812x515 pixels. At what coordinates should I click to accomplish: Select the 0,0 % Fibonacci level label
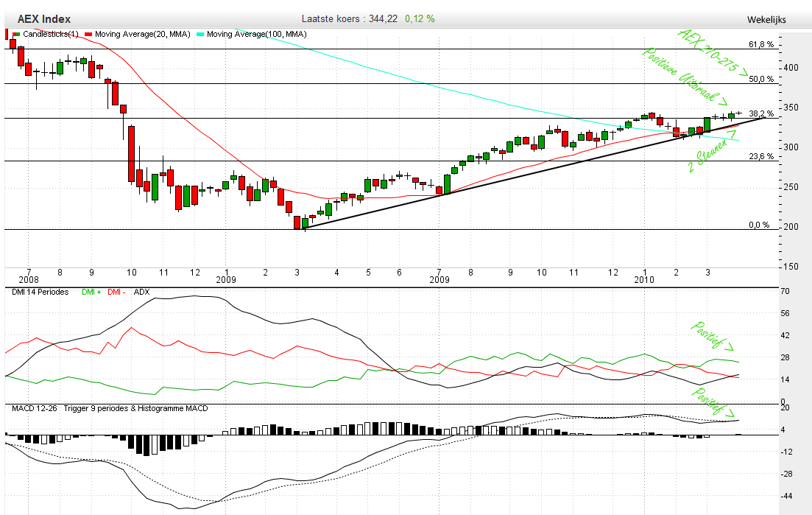click(x=759, y=225)
